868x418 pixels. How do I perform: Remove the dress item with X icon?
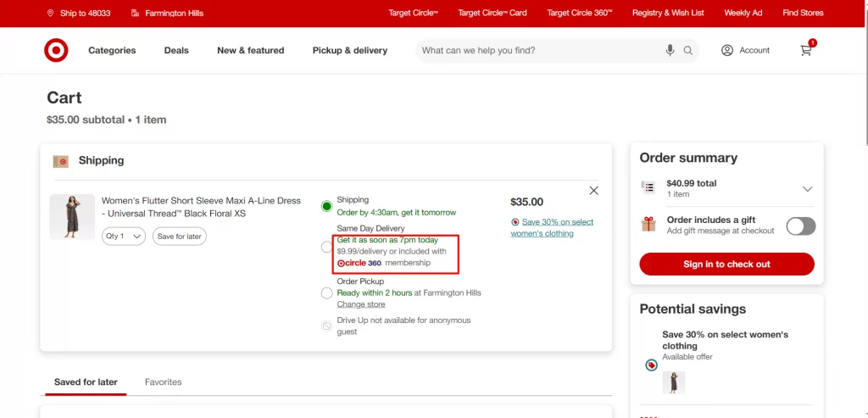tap(593, 191)
